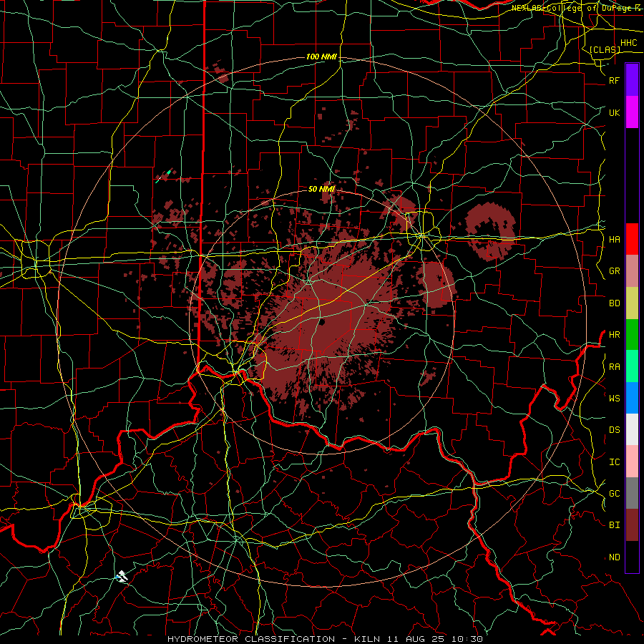Click the RF purple legend swatch
The height and width of the screenshot is (644, 644).
(x=632, y=80)
